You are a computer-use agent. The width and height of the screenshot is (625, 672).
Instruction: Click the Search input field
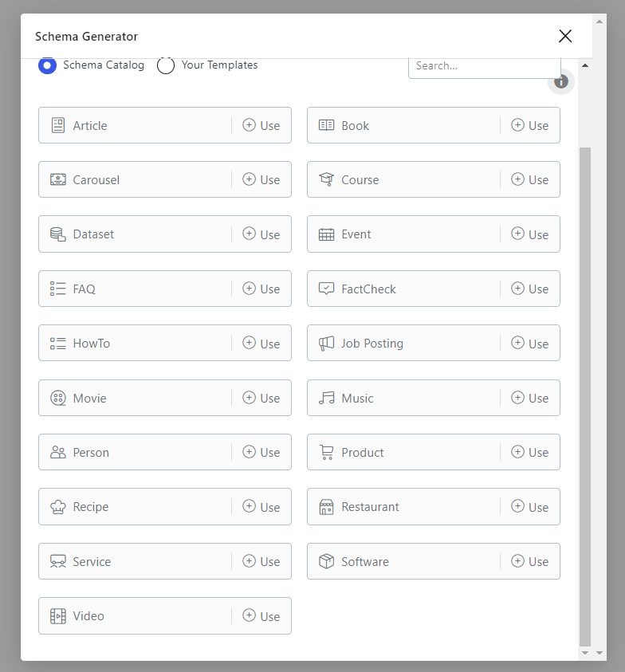tap(485, 67)
